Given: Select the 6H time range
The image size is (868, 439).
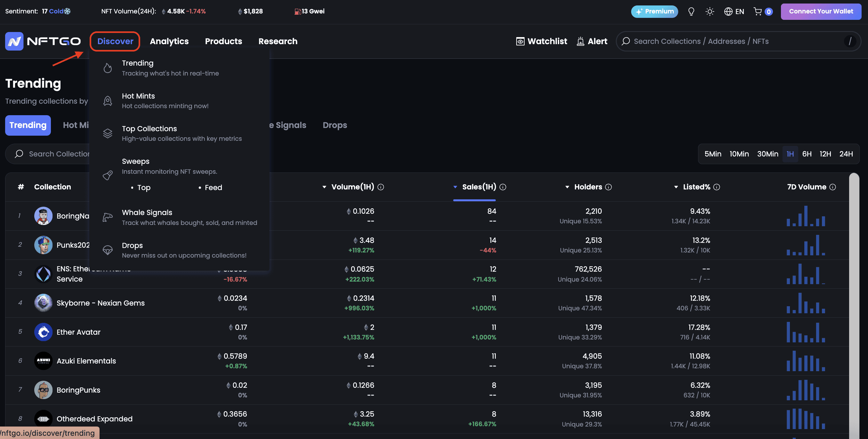Looking at the screenshot, I should point(807,154).
